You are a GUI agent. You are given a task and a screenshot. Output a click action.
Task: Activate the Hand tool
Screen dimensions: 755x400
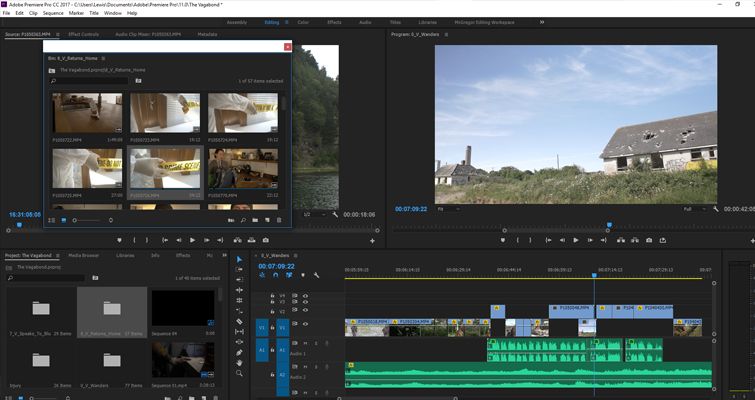point(239,362)
